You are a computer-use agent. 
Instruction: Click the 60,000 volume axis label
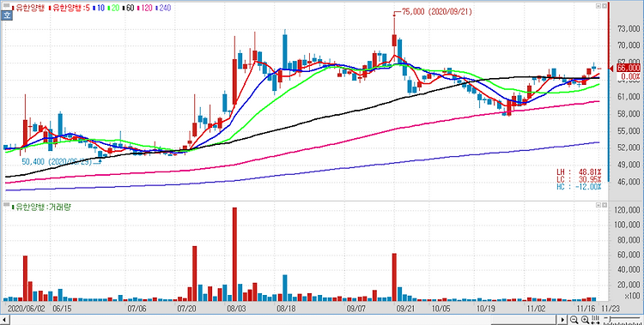tap(629, 256)
